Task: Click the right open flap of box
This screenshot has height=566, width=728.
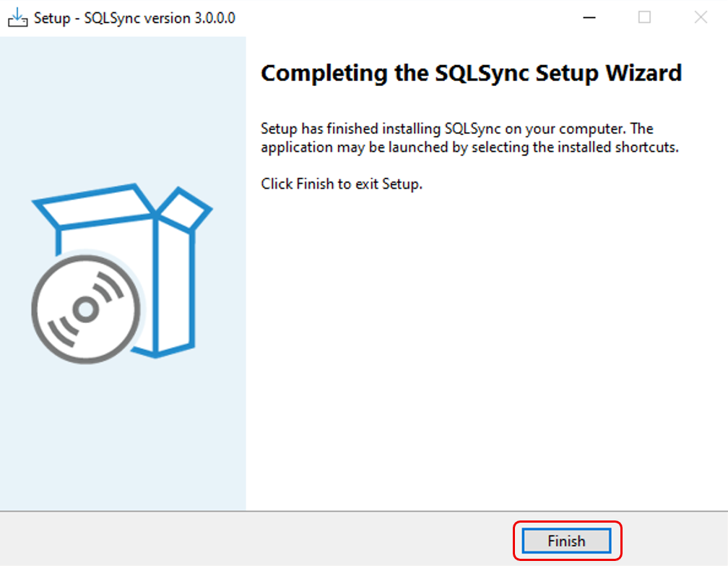Action: 185,210
